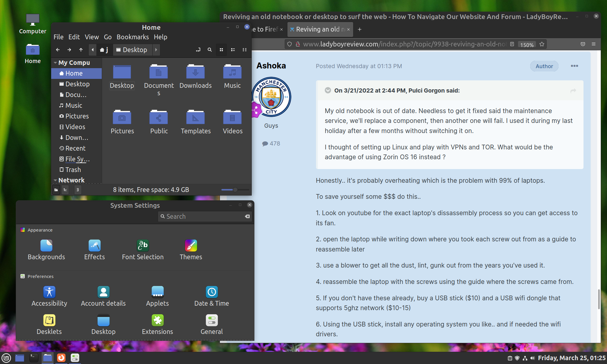Bookmark this page with the star icon
The height and width of the screenshot is (364, 607).
point(542,44)
